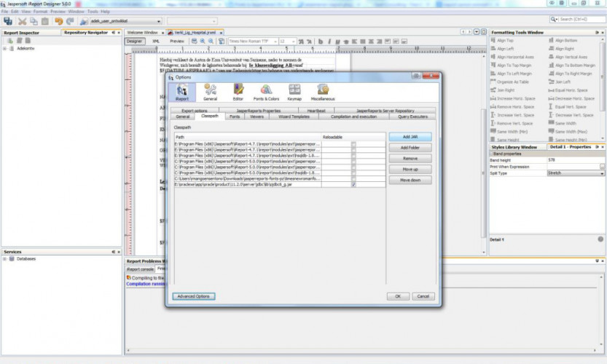This screenshot has width=607, height=364.
Task: Click the zoom out magnifier icon
Action: [x=211, y=41]
